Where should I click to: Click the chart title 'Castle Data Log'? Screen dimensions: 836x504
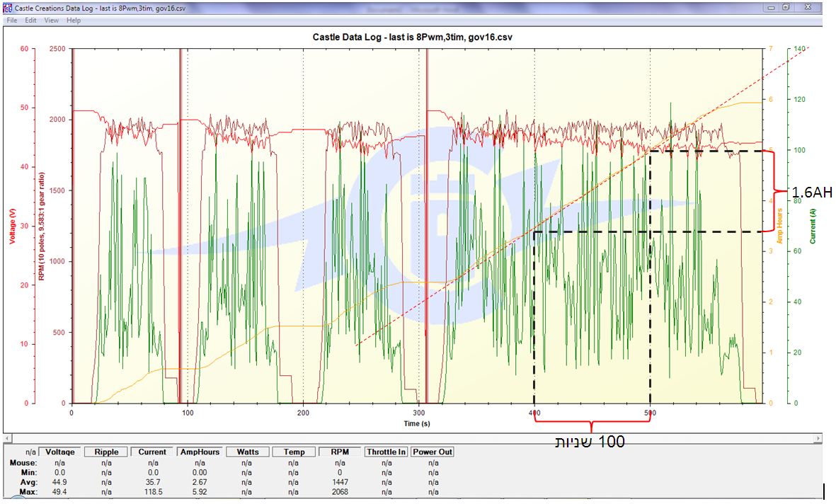(413, 38)
